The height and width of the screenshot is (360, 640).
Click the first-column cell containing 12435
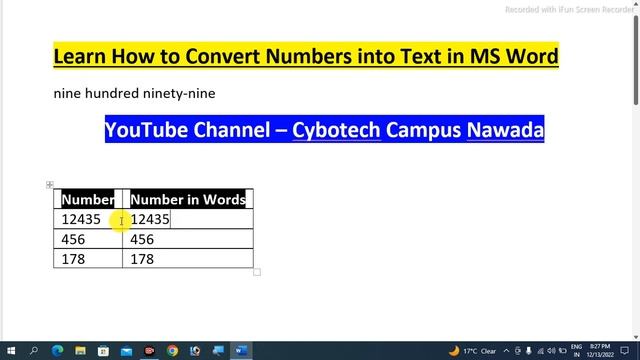click(88, 219)
